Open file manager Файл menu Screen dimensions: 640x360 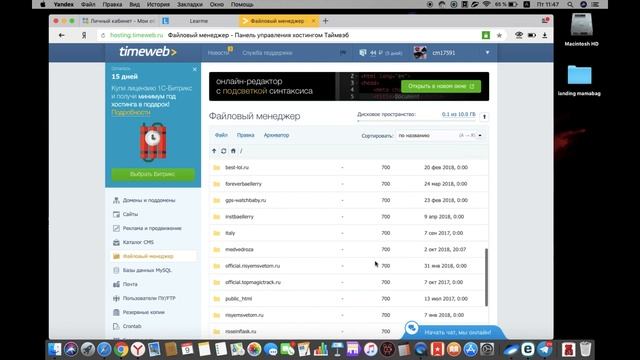pyautogui.click(x=221, y=135)
